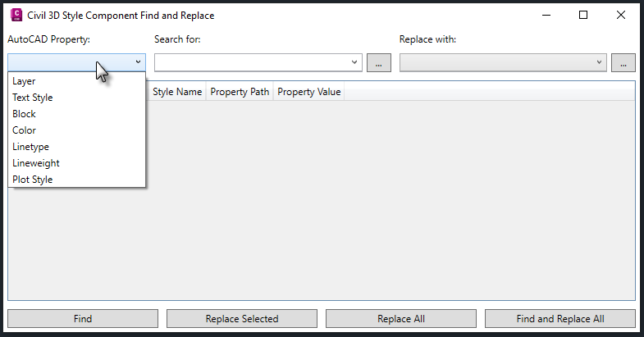Viewport: 644px width, 337px height.
Task: Select Lineweight in the property dropdown
Action: click(35, 163)
